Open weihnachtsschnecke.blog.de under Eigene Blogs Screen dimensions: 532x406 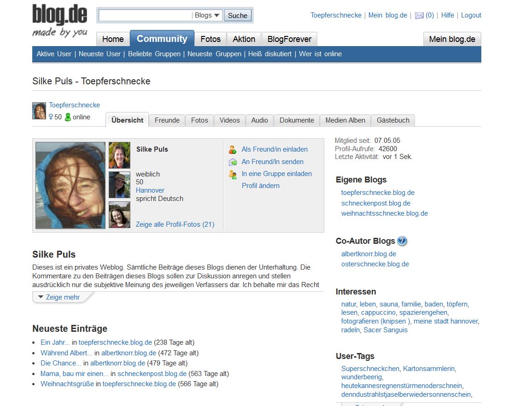point(385,213)
